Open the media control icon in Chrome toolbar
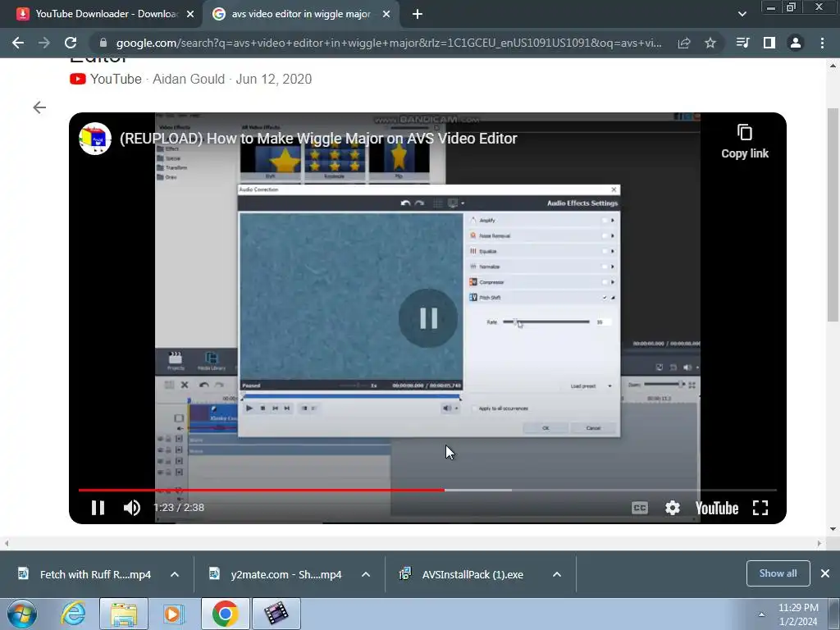Viewport: 840px width, 630px height. [x=742, y=43]
